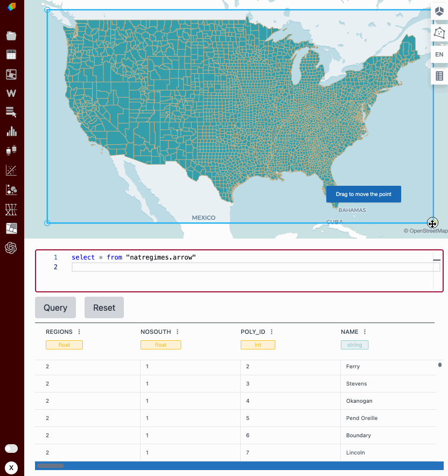448x476 pixels.
Task: Open the bubble chart icon
Action: (x=11, y=190)
